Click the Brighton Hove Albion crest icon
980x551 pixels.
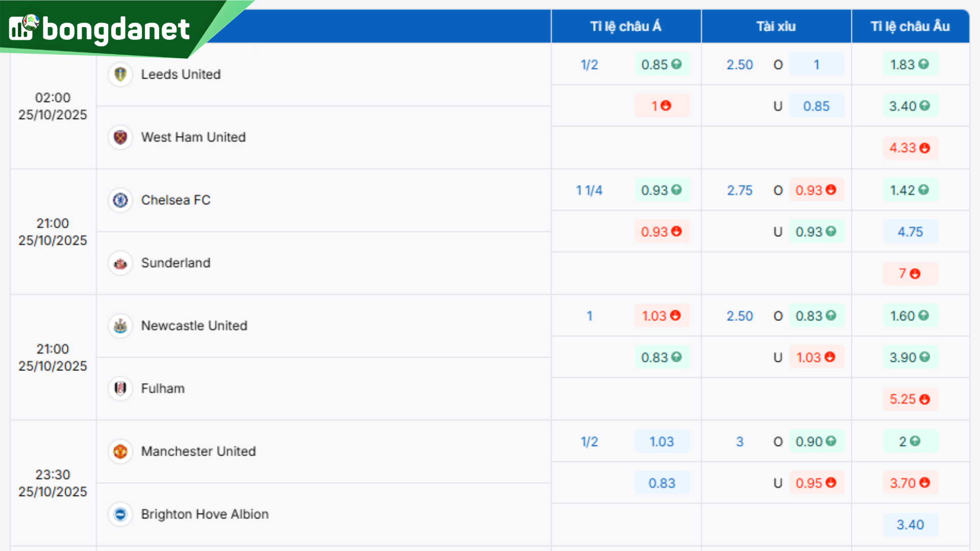[x=120, y=514]
